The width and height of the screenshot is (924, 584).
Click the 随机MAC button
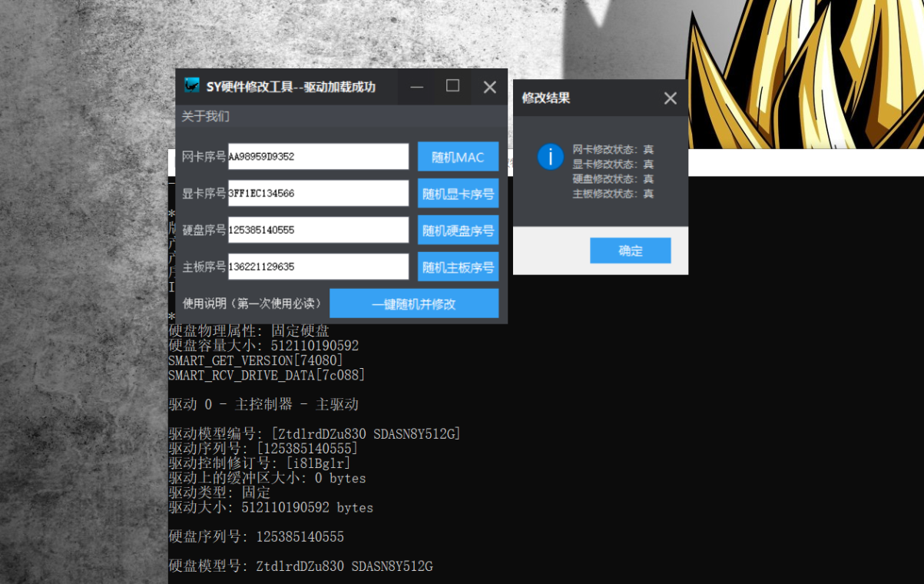[x=458, y=157]
